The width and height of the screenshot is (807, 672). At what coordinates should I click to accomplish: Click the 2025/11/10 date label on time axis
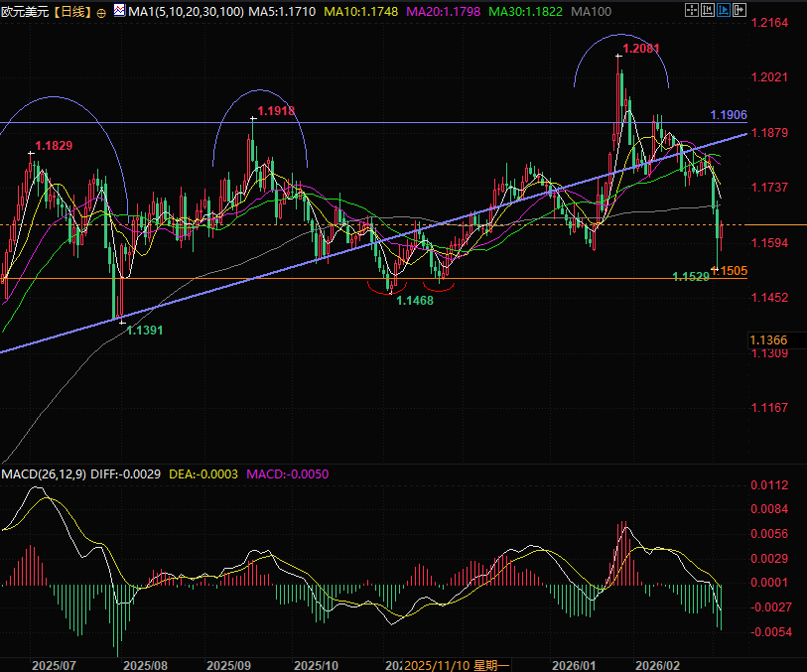[439, 664]
